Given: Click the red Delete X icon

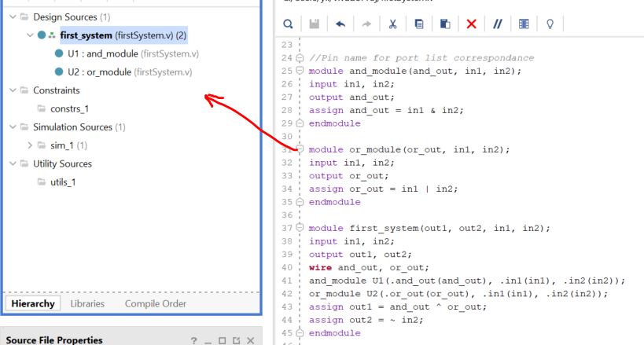Looking at the screenshot, I should [471, 24].
